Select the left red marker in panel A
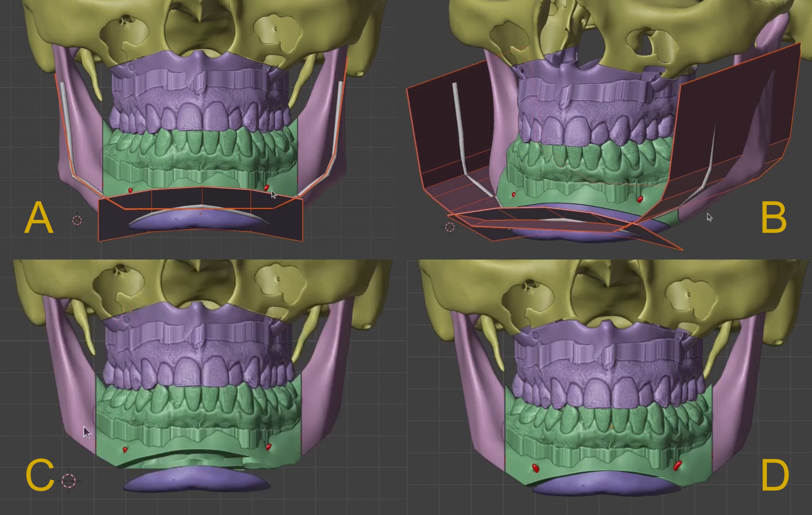Image resolution: width=812 pixels, height=515 pixels. pos(130,190)
